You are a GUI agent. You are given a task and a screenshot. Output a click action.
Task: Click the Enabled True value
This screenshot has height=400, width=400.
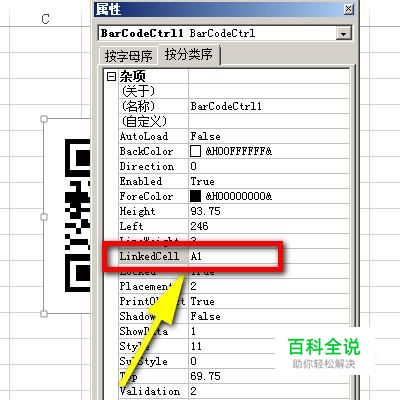pos(269,181)
